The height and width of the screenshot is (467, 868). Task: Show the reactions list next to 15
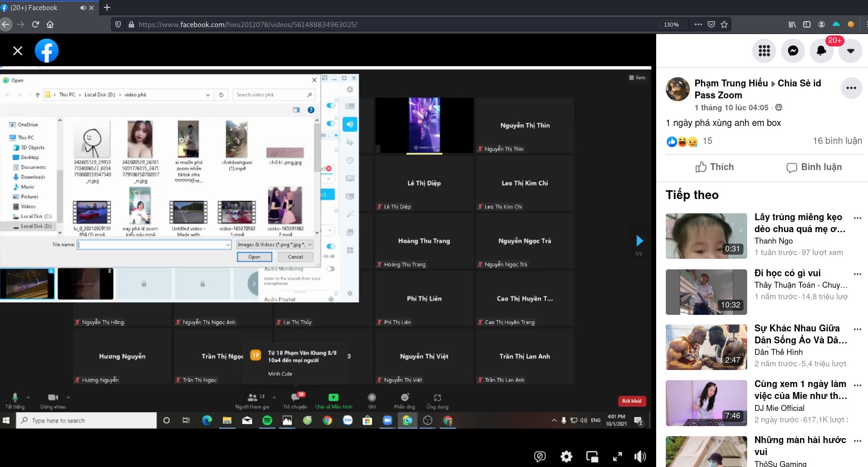pos(682,142)
